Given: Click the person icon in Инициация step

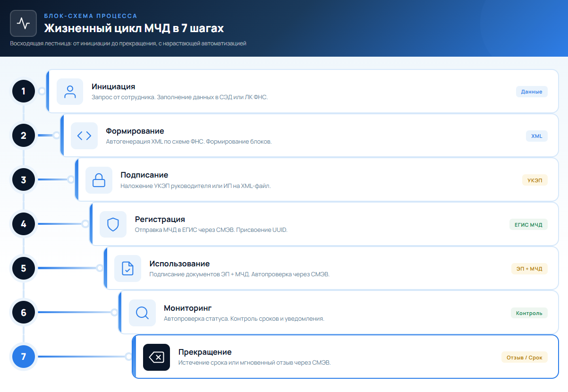Looking at the screenshot, I should pos(70,92).
